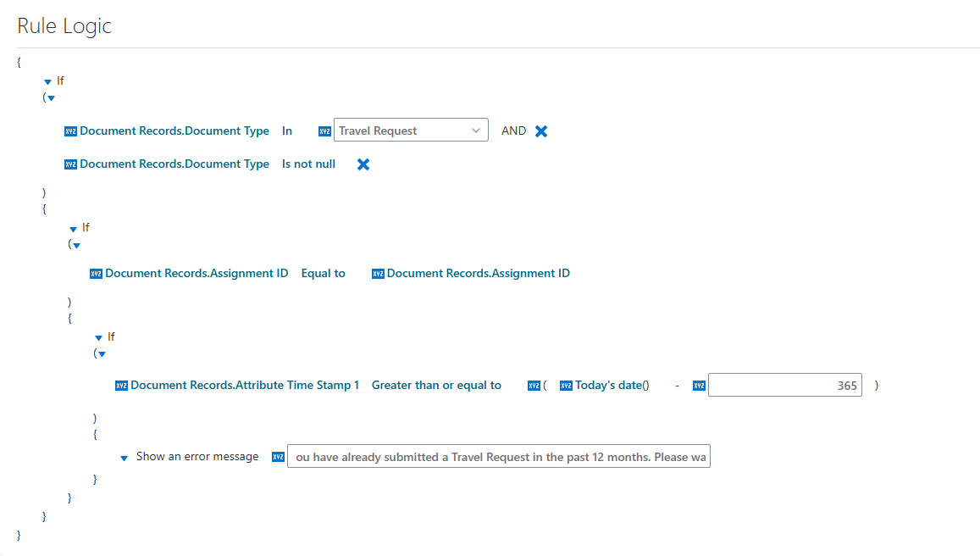Screen dimensions: 980x556
Task: Change the Is not null operator
Action: point(309,164)
